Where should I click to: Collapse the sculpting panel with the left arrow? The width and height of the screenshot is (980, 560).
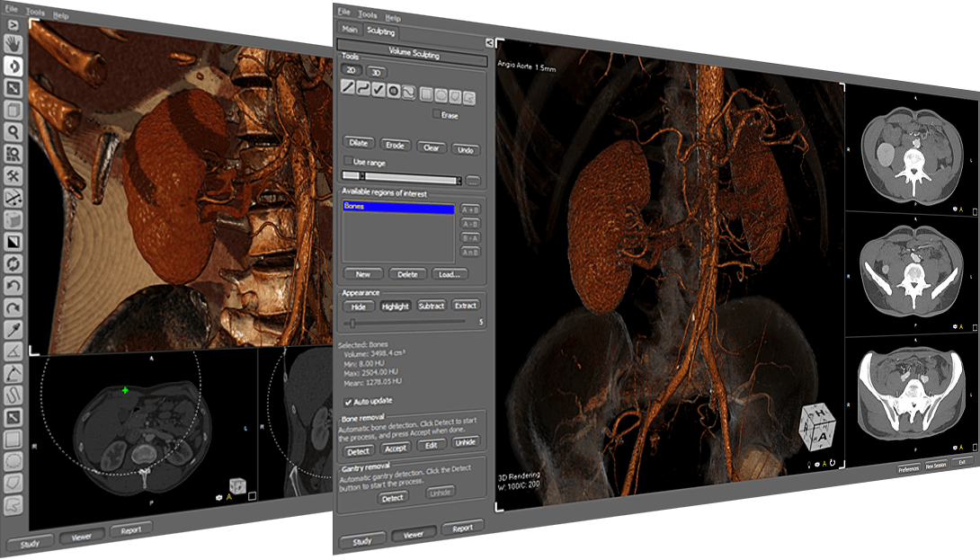(490, 41)
